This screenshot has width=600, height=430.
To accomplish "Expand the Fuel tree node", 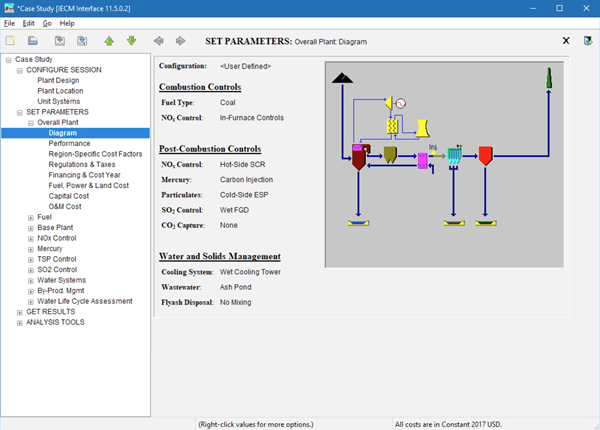I will (31, 217).
